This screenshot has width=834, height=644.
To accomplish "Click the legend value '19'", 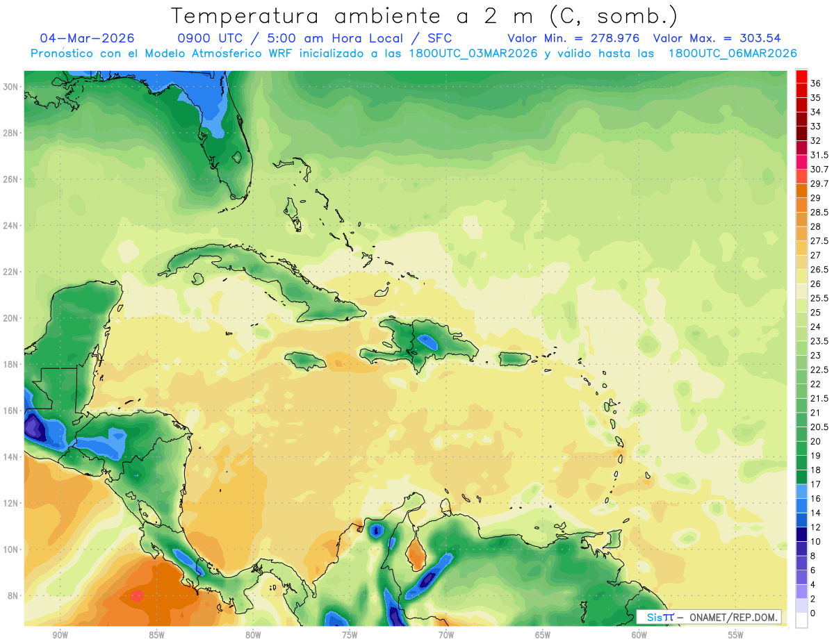I will (x=816, y=456).
